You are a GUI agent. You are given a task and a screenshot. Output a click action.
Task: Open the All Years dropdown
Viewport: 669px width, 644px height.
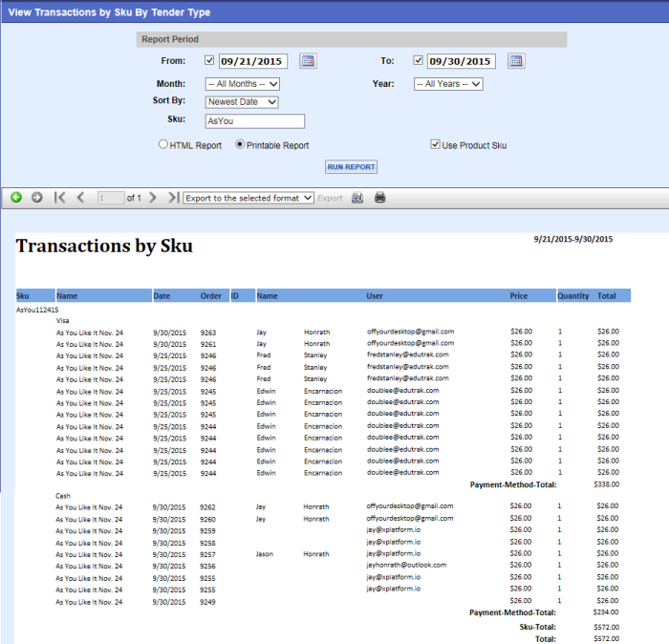(x=448, y=84)
